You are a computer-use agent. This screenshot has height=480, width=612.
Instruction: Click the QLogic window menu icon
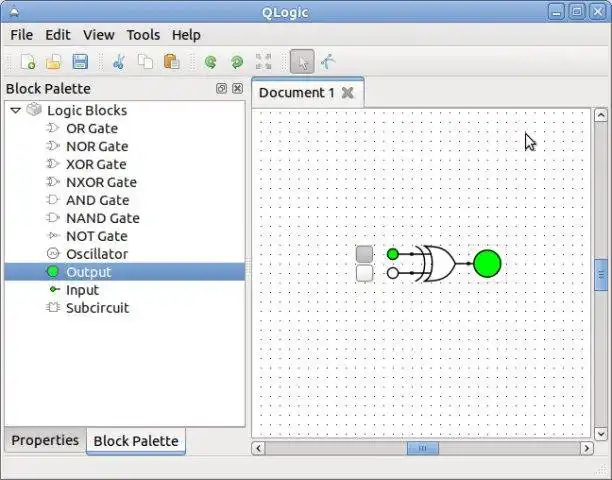(x=14, y=12)
